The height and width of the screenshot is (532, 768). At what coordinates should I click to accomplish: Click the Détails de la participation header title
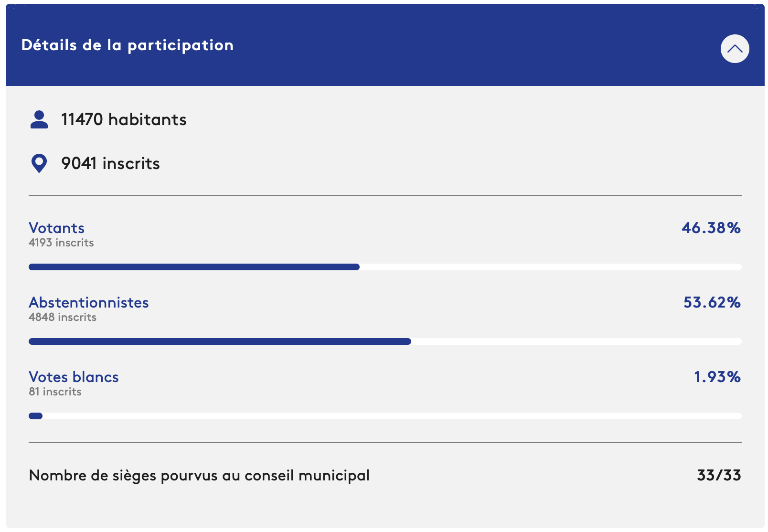tap(128, 45)
